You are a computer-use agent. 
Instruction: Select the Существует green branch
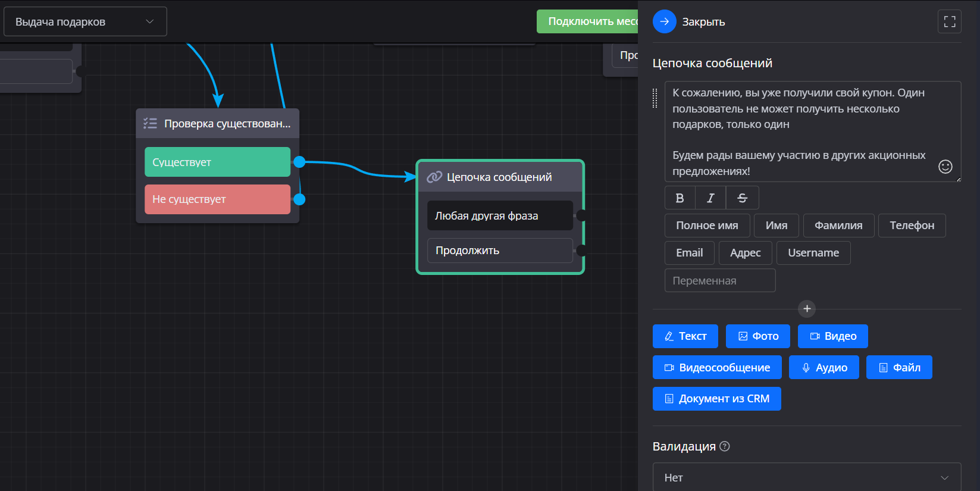pos(217,162)
